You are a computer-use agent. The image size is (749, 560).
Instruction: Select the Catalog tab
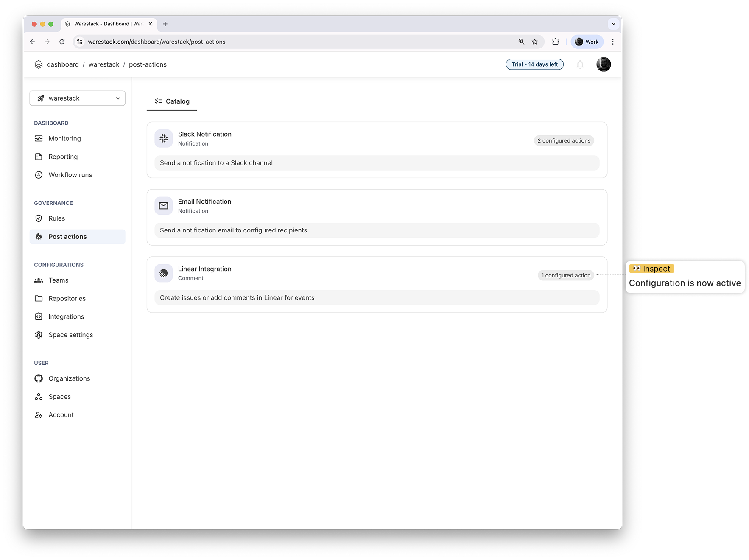(x=172, y=101)
